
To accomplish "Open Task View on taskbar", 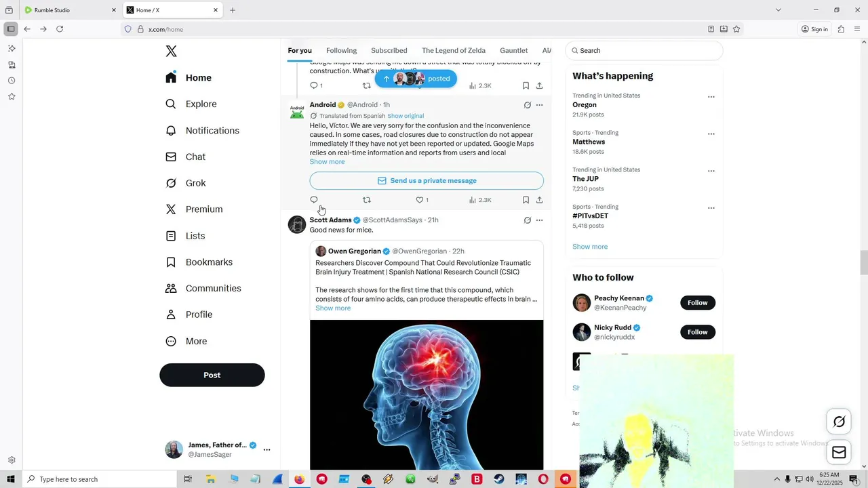I will click(x=188, y=479).
